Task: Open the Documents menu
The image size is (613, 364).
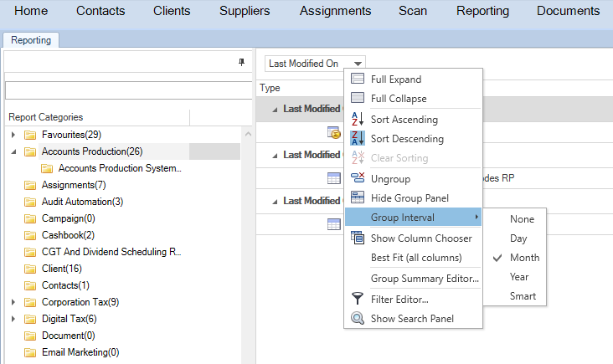Action: tap(568, 11)
